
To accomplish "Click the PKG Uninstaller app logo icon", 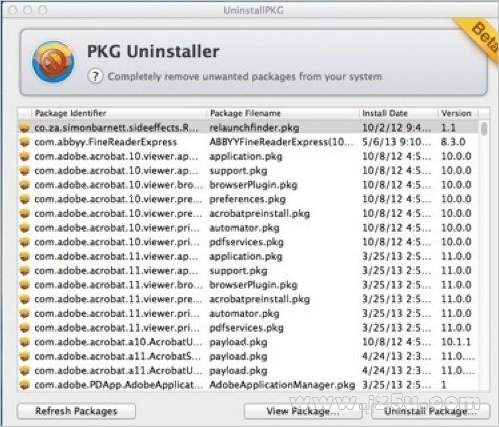I will point(53,62).
